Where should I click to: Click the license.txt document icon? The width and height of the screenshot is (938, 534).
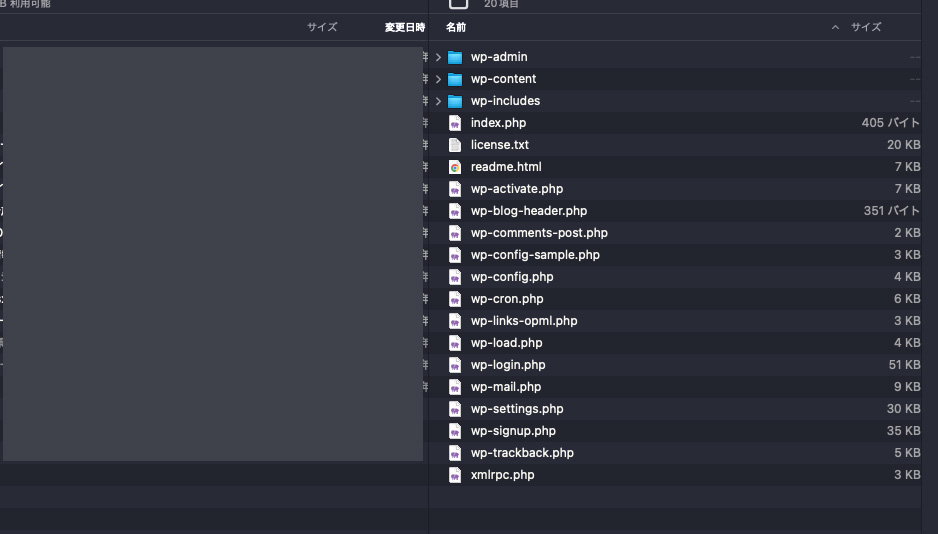click(455, 145)
